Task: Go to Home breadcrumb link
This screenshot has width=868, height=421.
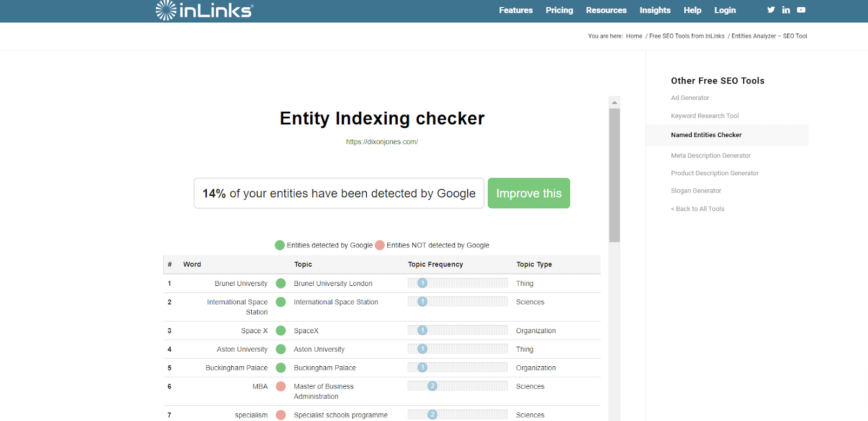Action: point(634,36)
